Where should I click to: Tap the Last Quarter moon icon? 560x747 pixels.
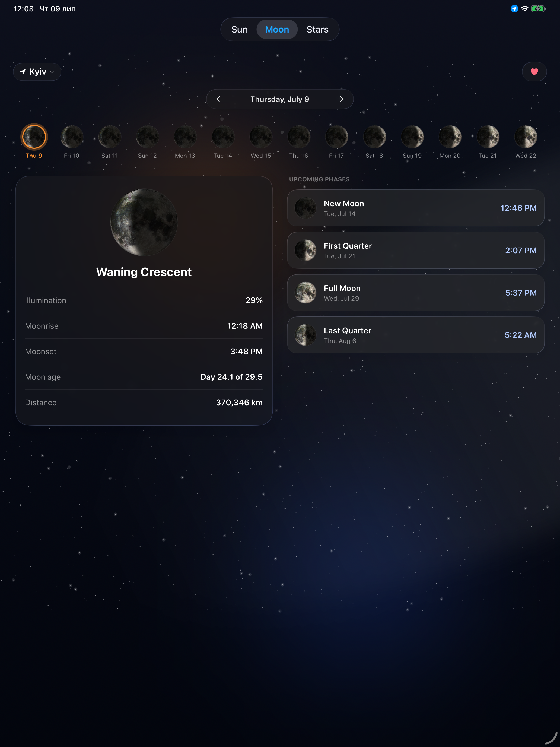306,335
